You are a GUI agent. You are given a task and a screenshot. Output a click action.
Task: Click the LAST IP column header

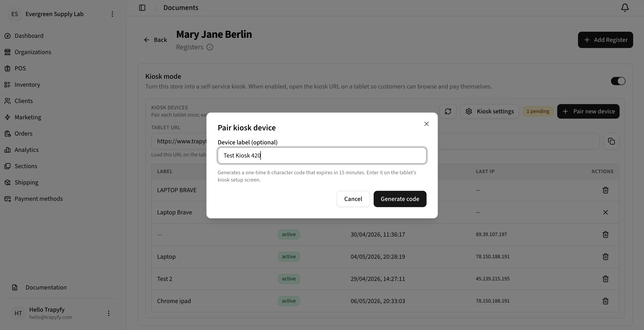[x=485, y=172]
